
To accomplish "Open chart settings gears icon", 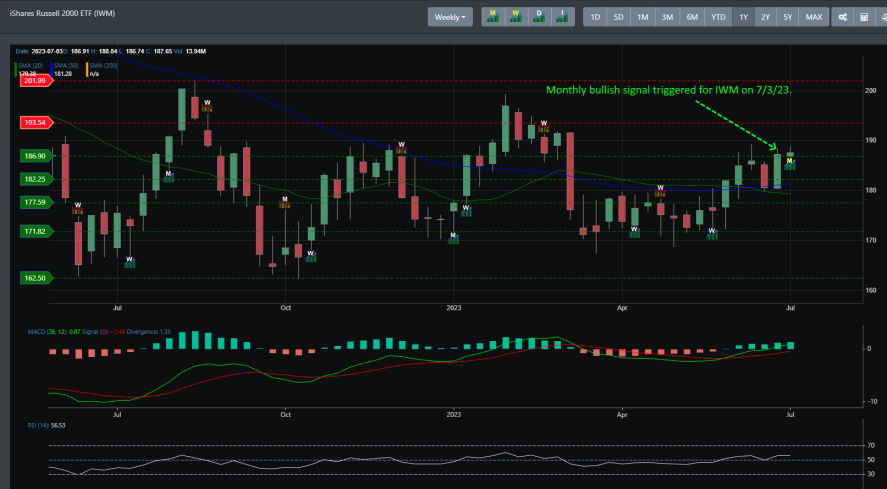I will tap(842, 17).
